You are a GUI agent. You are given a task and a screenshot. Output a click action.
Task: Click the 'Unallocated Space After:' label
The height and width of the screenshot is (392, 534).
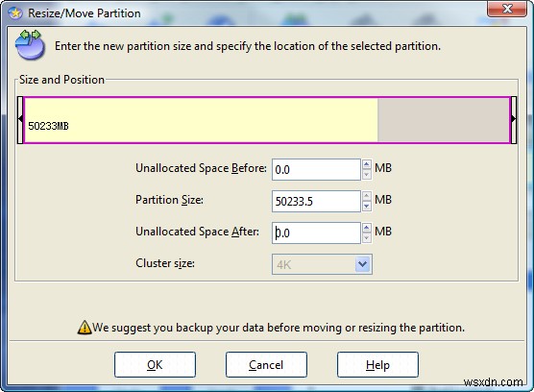tap(197, 232)
